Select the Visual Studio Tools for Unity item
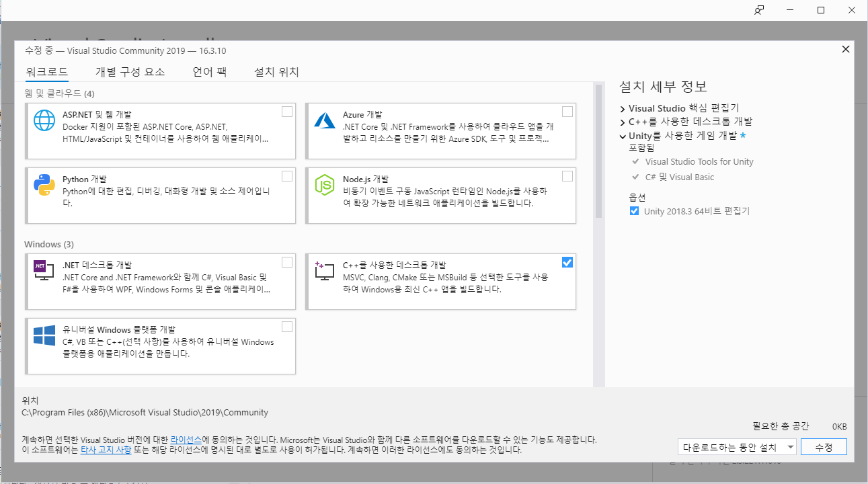 [699, 162]
